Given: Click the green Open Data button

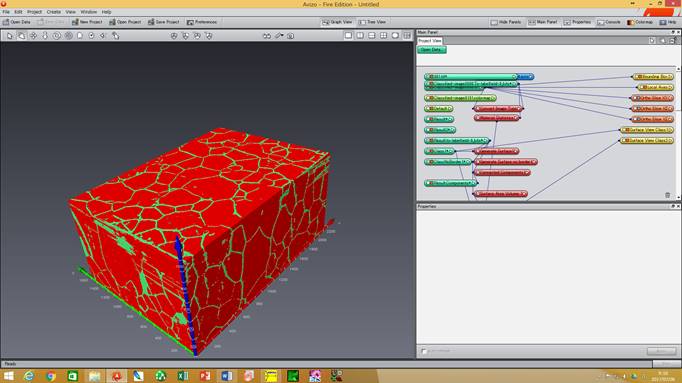Looking at the screenshot, I should point(431,50).
